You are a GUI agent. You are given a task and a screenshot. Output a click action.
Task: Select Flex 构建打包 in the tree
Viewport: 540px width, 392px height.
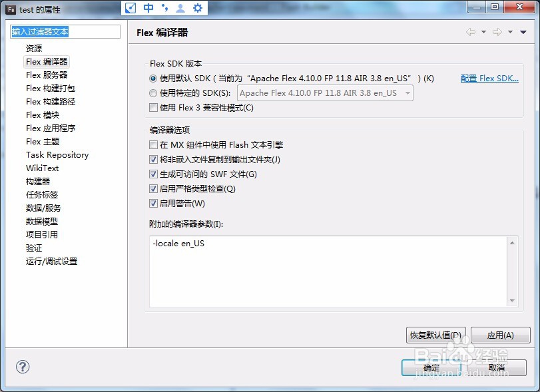[x=51, y=89]
